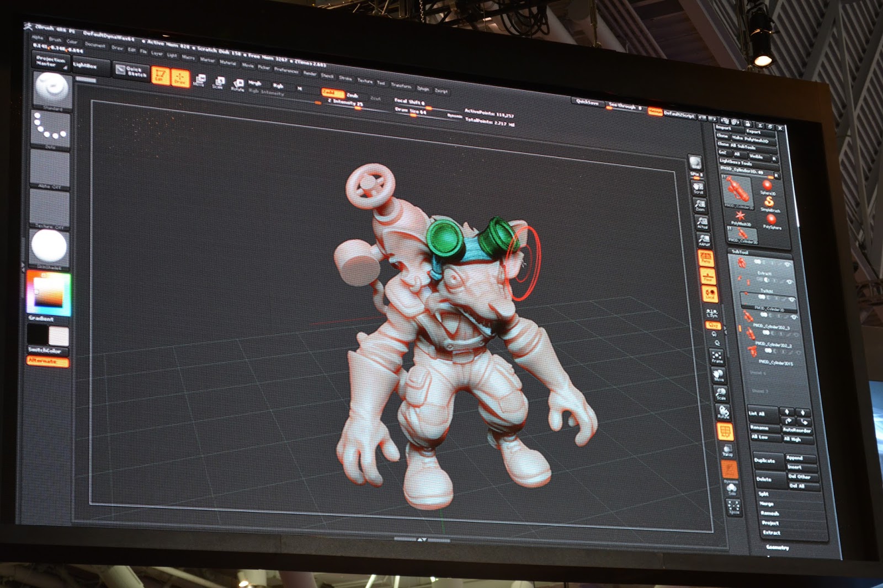Toggle the Zsub button

(353, 95)
